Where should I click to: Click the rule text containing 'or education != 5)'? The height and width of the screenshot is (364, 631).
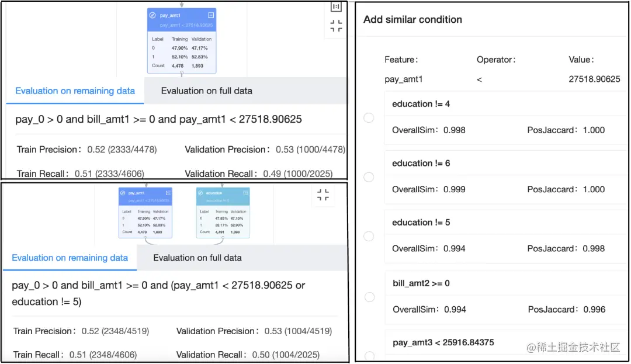158,294
